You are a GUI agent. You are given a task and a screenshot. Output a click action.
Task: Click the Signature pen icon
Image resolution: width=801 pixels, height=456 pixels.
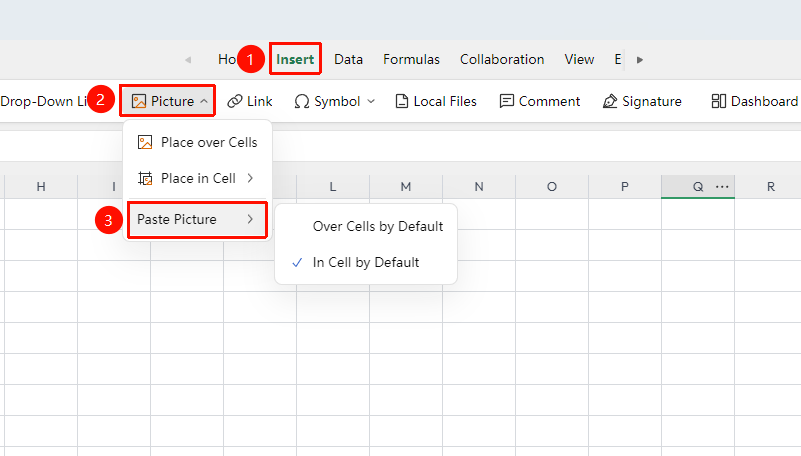(x=610, y=101)
